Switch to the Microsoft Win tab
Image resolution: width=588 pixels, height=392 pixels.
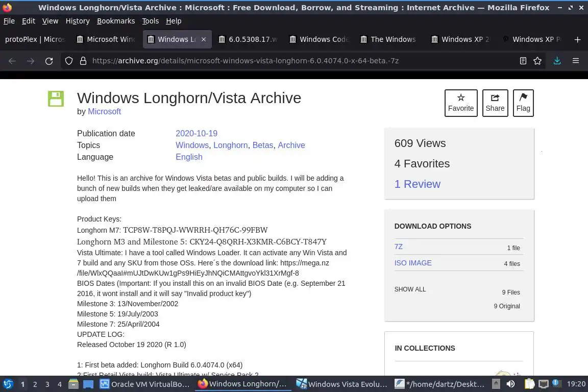point(106,39)
